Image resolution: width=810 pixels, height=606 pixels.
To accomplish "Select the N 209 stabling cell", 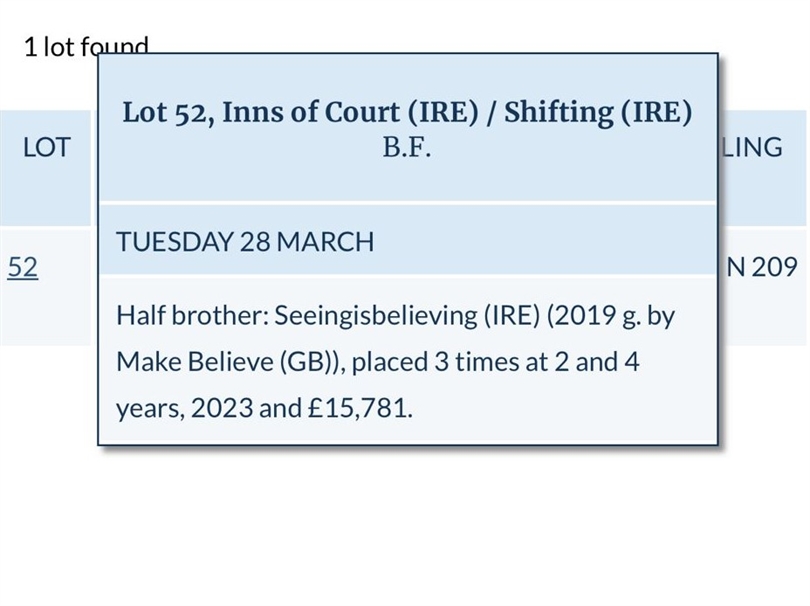I will point(762,267).
